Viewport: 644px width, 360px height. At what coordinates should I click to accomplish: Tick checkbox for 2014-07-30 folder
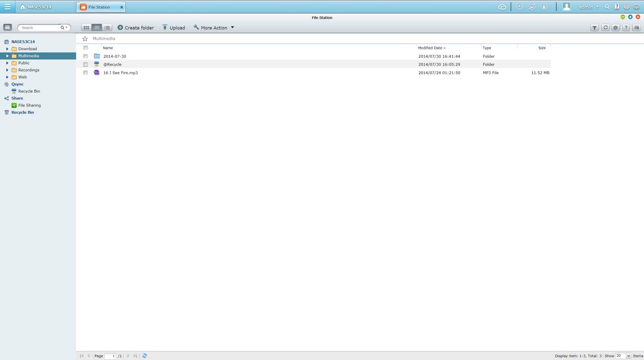[x=86, y=56]
